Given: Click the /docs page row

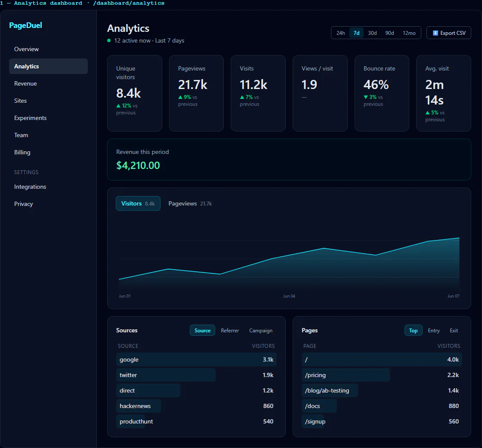Looking at the screenshot, I should click(x=382, y=406).
